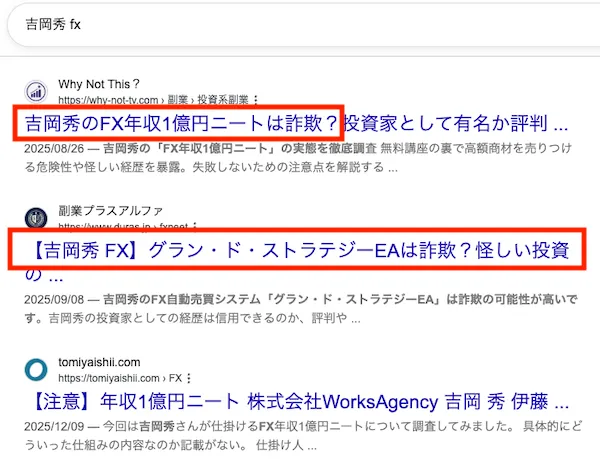
Task: Click the snippet dated 2025/08/26
Action: tap(298, 158)
